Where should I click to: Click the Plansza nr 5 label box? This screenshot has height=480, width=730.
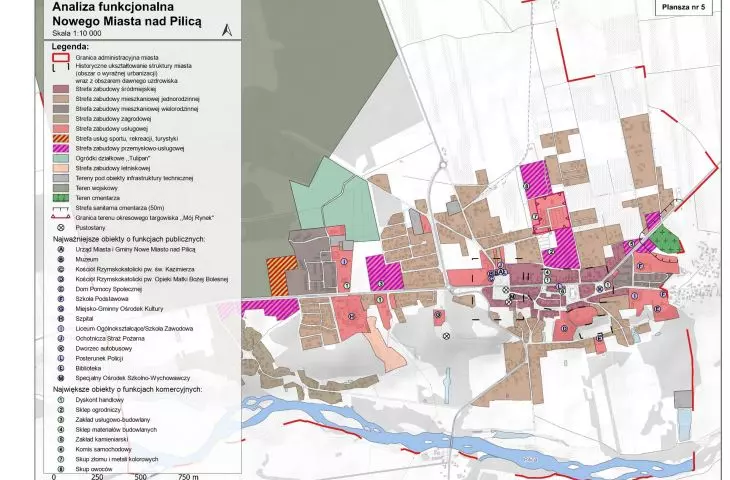[x=683, y=7]
